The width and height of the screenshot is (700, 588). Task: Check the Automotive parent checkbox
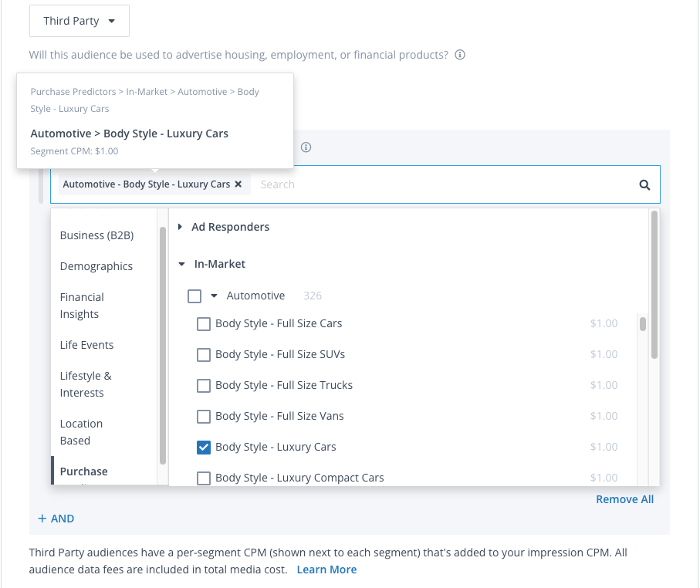tap(194, 296)
